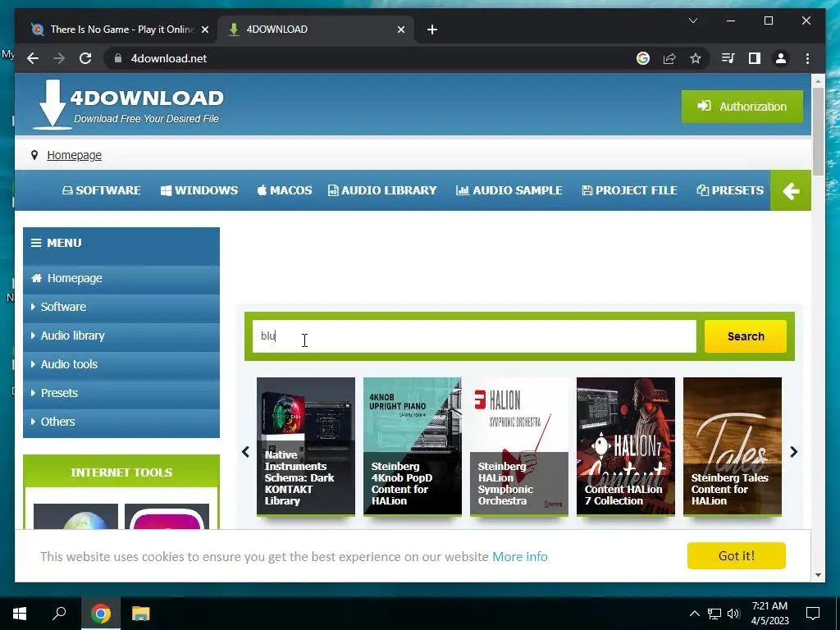Click the 4DOWNLOAD logo arrow

(52, 104)
